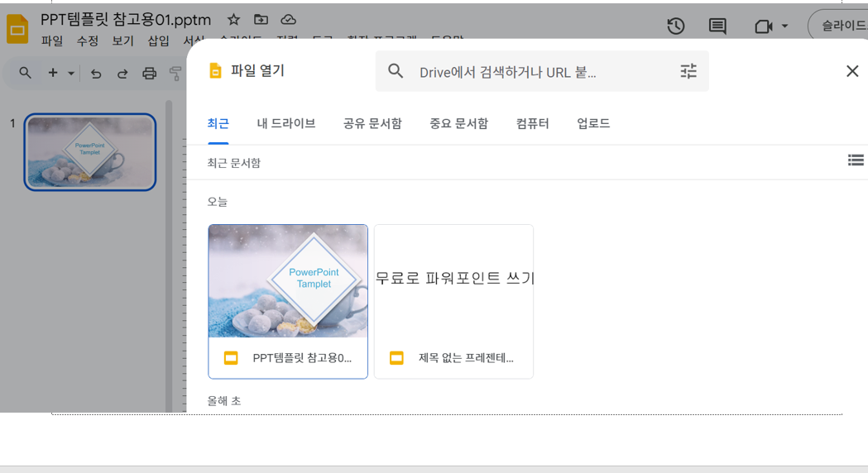Start a video call with camera icon
Screen dimensions: 868x473
[x=764, y=26]
